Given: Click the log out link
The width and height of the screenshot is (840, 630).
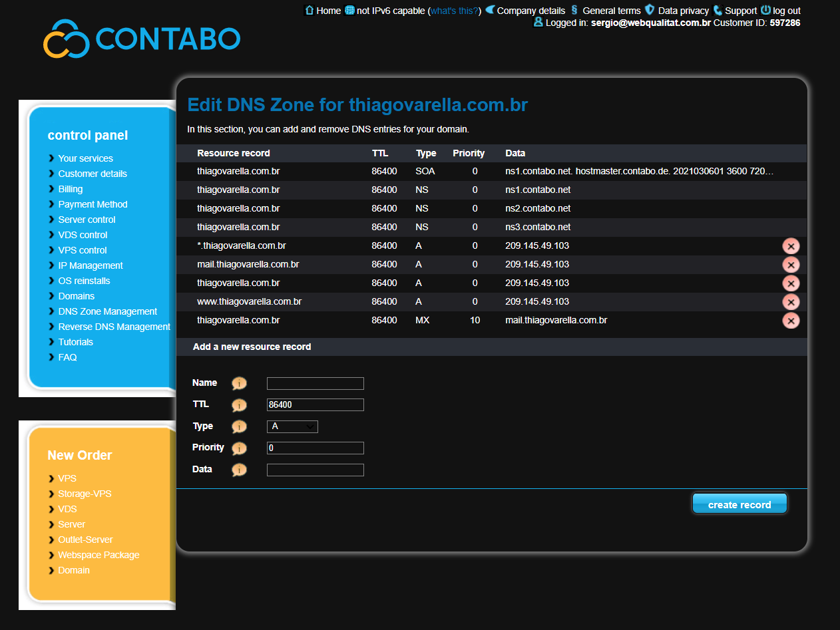Looking at the screenshot, I should click(x=786, y=11).
